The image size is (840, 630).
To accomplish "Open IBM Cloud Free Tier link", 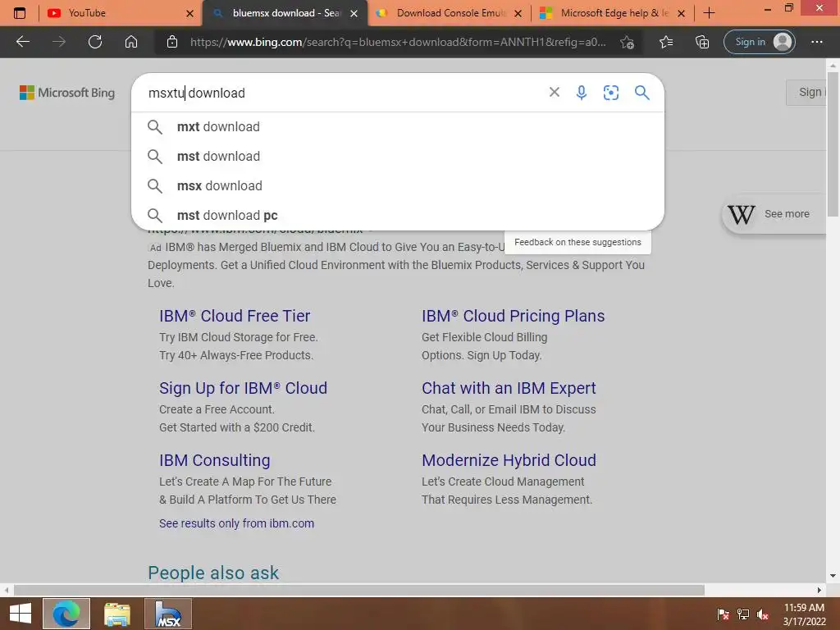I will click(x=235, y=316).
